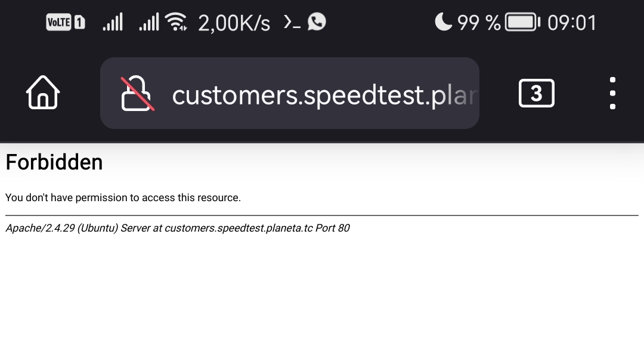Tap the terminal prompt notification icon
The width and height of the screenshot is (644, 351).
coord(292,22)
